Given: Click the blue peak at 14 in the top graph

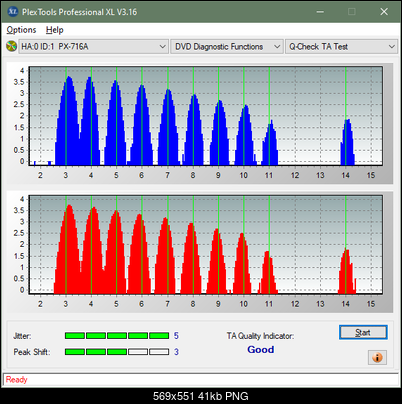Looking at the screenshot, I should coord(347,142).
